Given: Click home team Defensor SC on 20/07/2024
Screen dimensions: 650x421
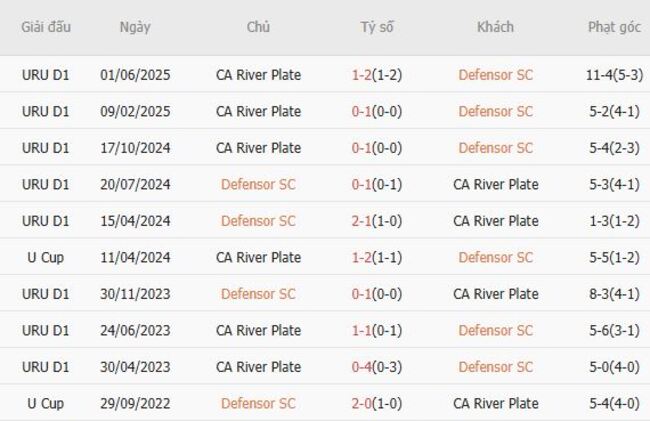Looking at the screenshot, I should coord(258,184).
